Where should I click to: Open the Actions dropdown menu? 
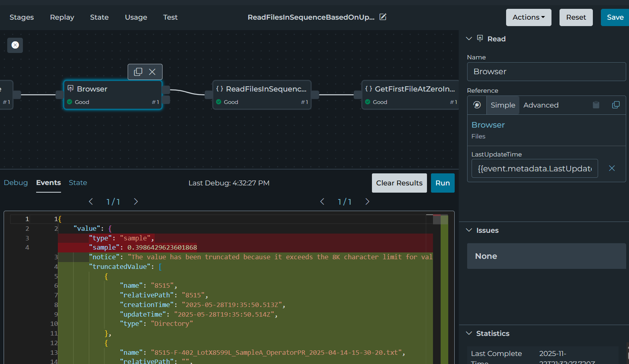click(528, 17)
